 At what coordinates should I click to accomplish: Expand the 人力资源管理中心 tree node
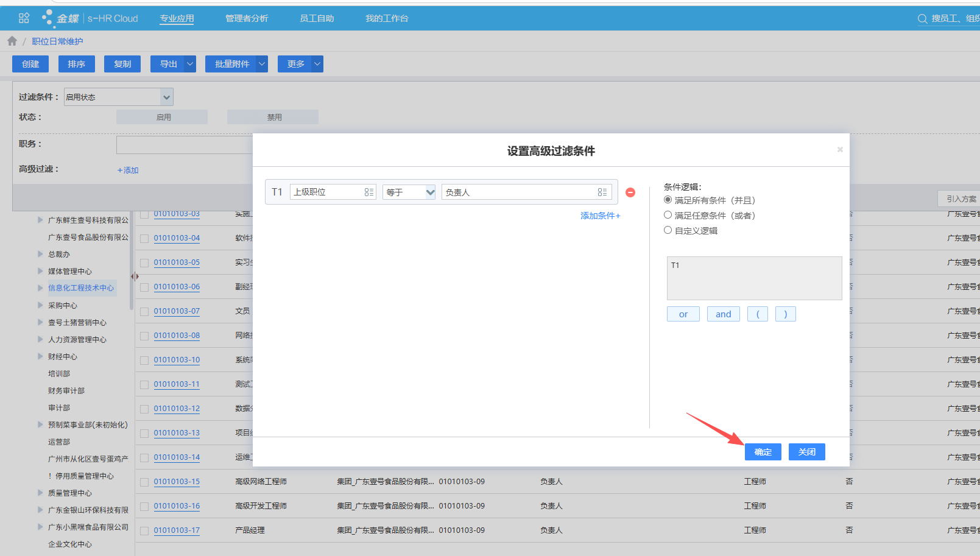click(40, 339)
